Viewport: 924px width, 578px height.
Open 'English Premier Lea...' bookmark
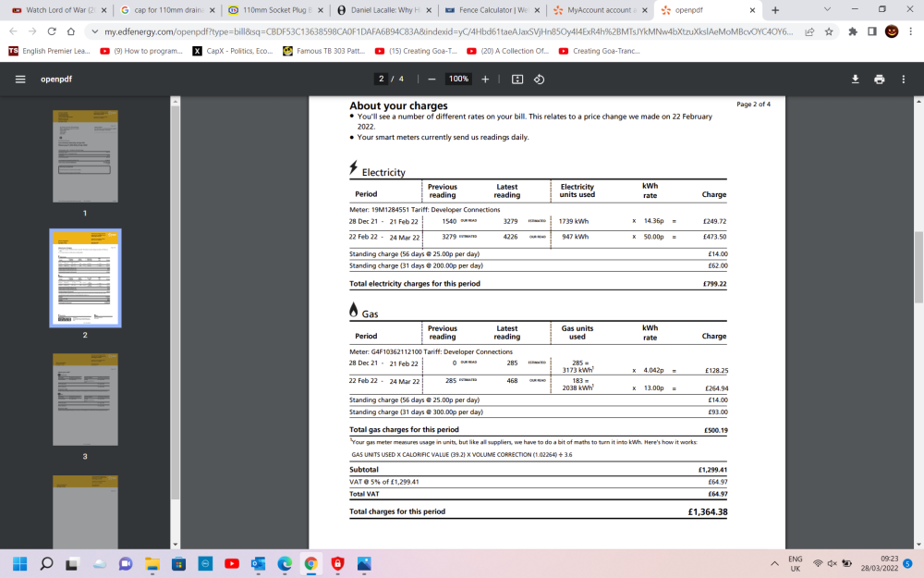50,51
